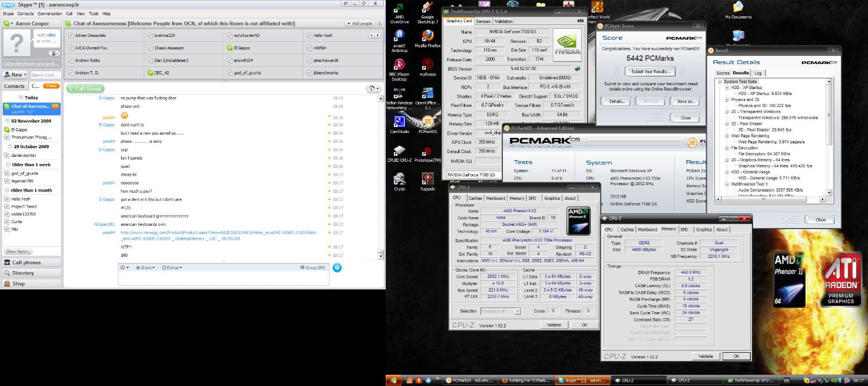Click Windows Start button
This screenshot has width=868, height=386.
coord(393,380)
